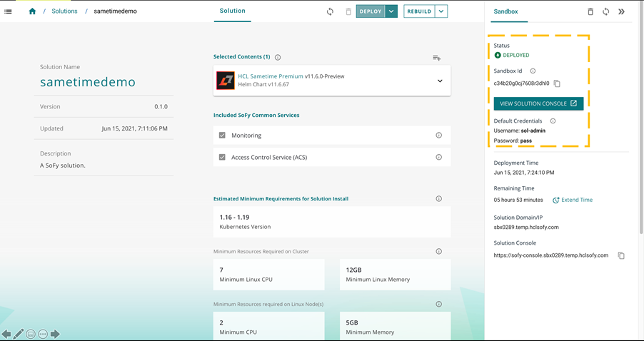Select the sofy-console URL text
This screenshot has width=644, height=341.
[550, 255]
